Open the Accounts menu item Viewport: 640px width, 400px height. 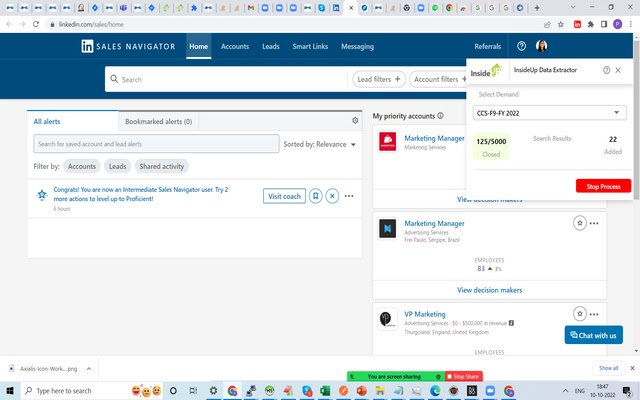click(235, 46)
